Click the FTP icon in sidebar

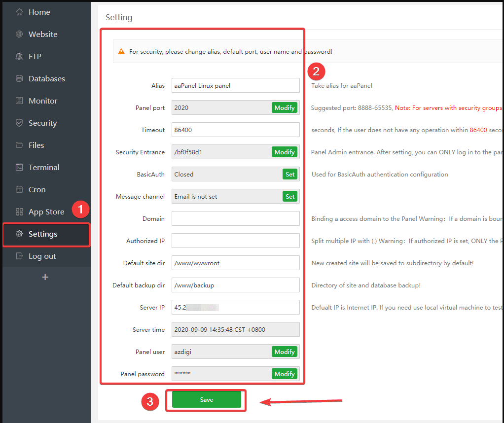click(19, 57)
